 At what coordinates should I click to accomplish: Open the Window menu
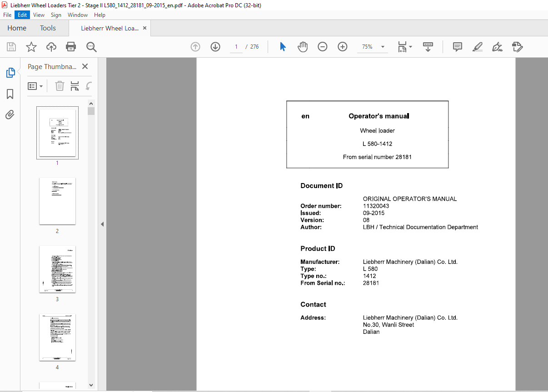pyautogui.click(x=78, y=15)
